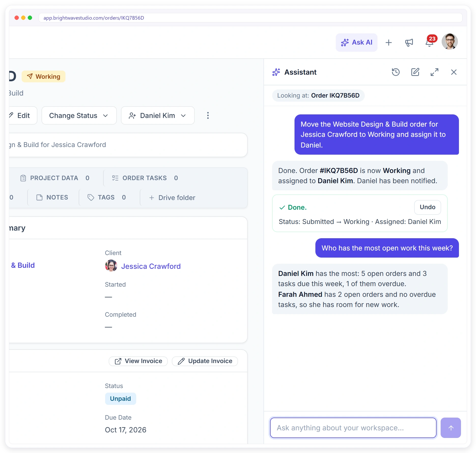Image resolution: width=476 pixels, height=453 pixels.
Task: Click the Oct 17, 2026 due date
Action: pyautogui.click(x=125, y=430)
